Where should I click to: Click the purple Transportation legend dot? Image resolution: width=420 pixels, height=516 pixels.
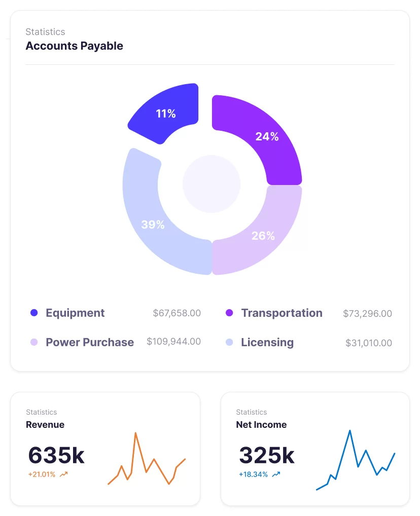tap(229, 313)
